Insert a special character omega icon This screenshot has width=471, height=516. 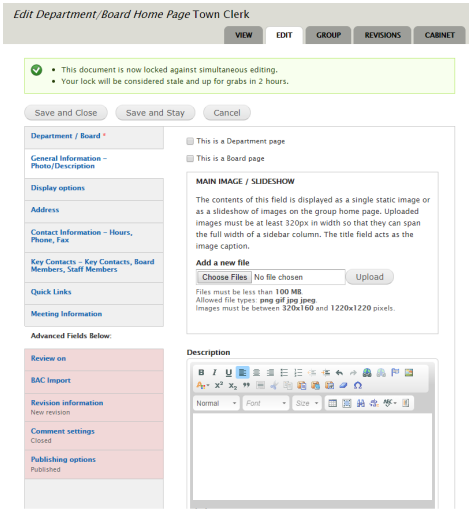[358, 385]
